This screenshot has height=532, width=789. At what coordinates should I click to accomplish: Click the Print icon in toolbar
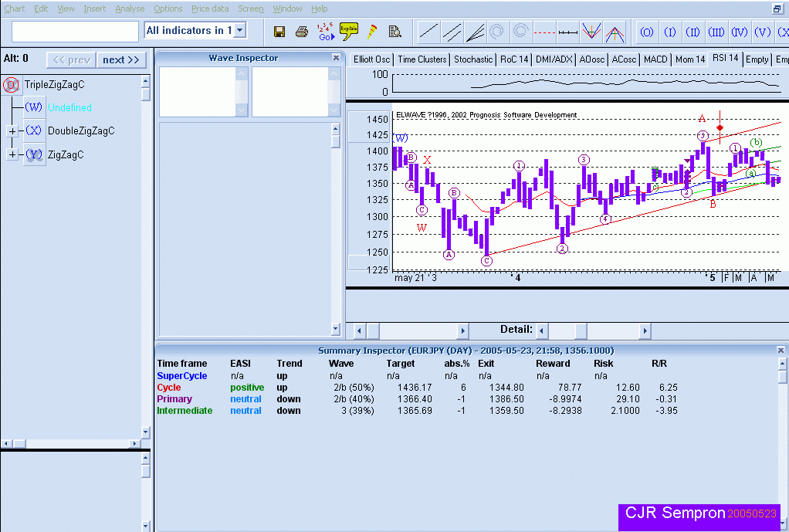point(302,32)
